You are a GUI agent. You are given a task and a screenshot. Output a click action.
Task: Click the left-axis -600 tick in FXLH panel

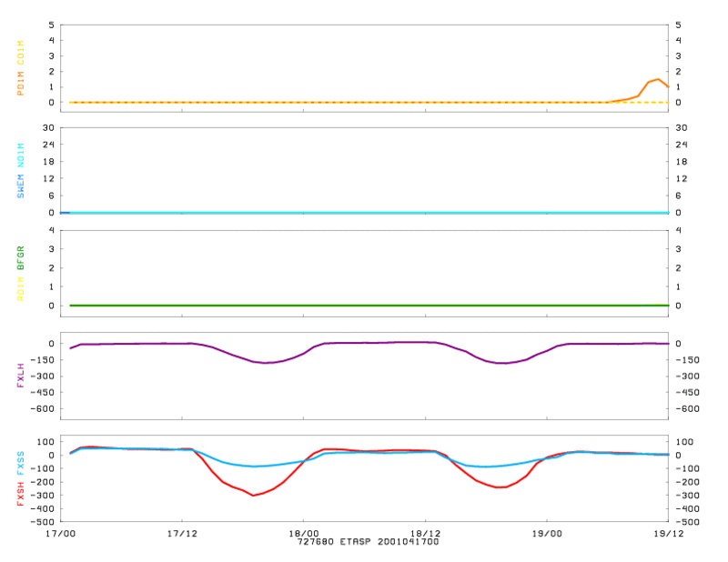coord(43,409)
